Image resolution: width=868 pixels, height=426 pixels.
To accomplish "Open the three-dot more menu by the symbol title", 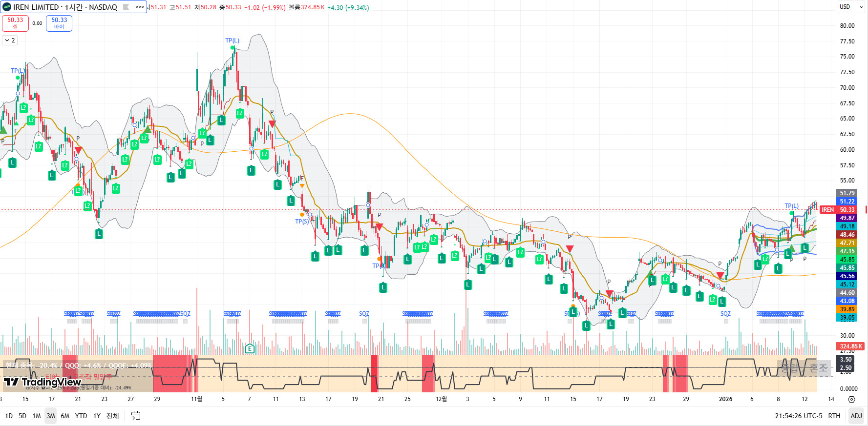I will tap(140, 7).
